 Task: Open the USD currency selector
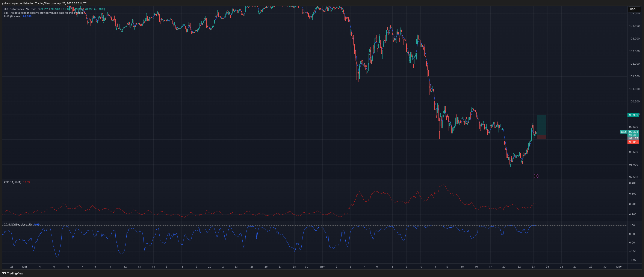coord(634,9)
